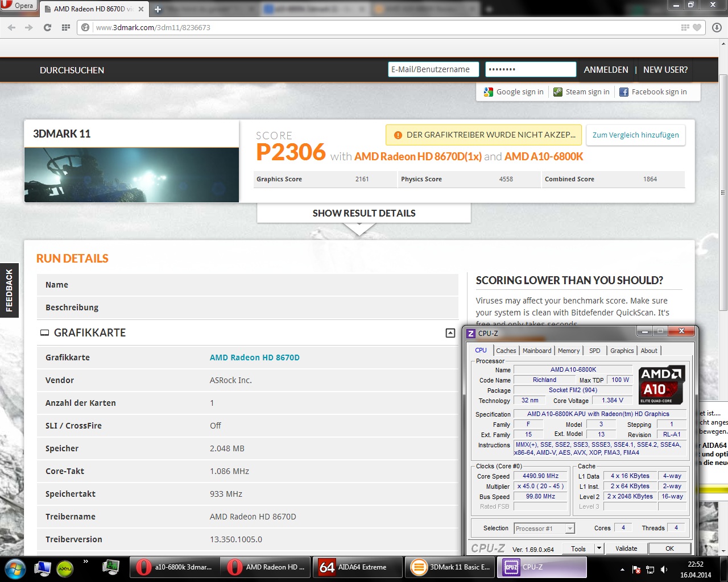Switch to Memory tab in CPU-Z
The height and width of the screenshot is (582, 728).
[569, 351]
